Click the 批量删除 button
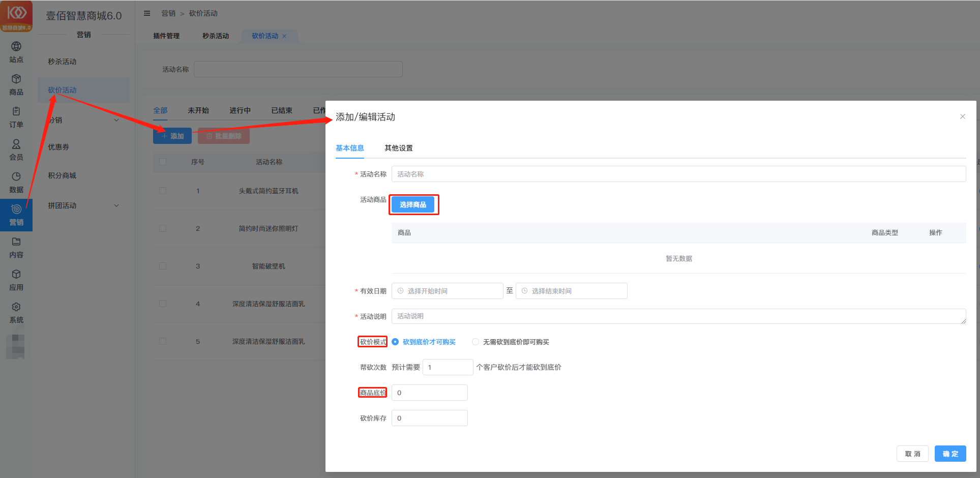The width and height of the screenshot is (980, 478). point(224,136)
